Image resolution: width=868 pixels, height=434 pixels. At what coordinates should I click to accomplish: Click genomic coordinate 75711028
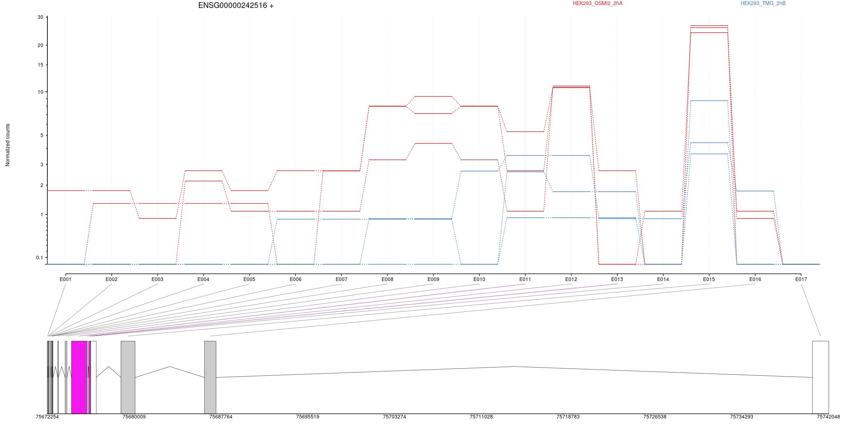(481, 417)
